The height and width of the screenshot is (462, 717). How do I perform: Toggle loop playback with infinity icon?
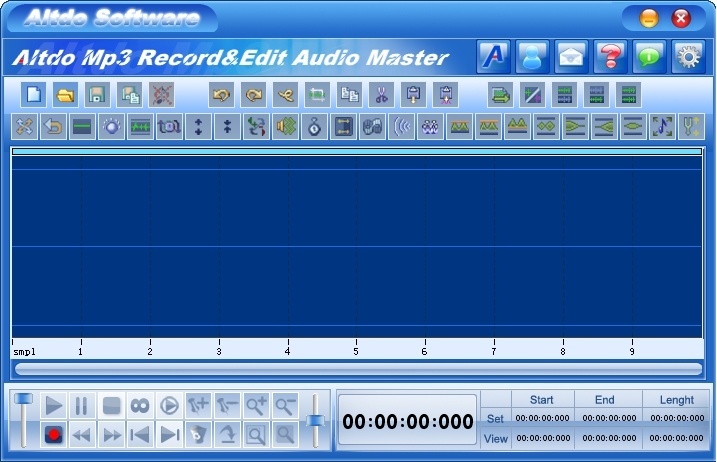140,405
